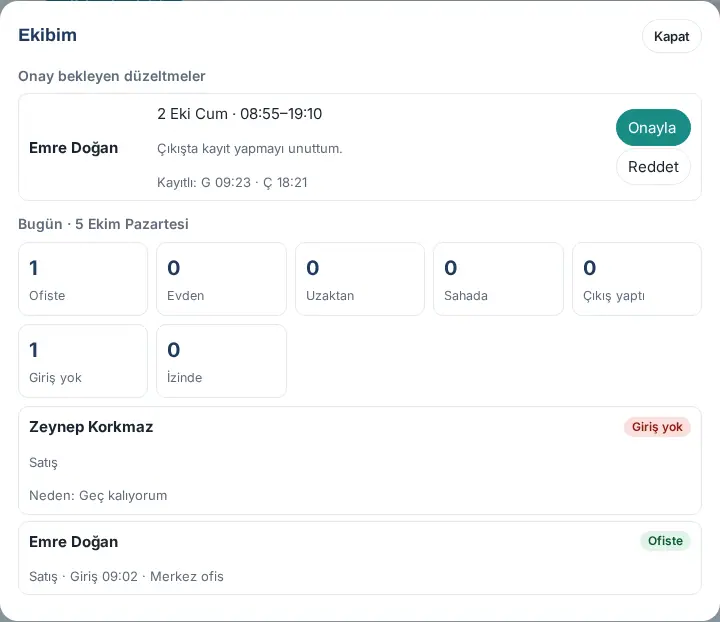Open the İzinde status card
Viewport: 720px width, 622px height.
click(221, 361)
